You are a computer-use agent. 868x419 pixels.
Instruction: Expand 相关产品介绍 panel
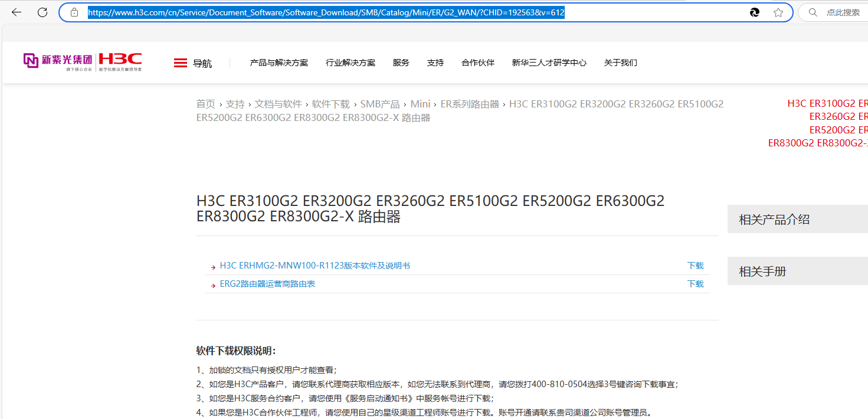tap(798, 220)
